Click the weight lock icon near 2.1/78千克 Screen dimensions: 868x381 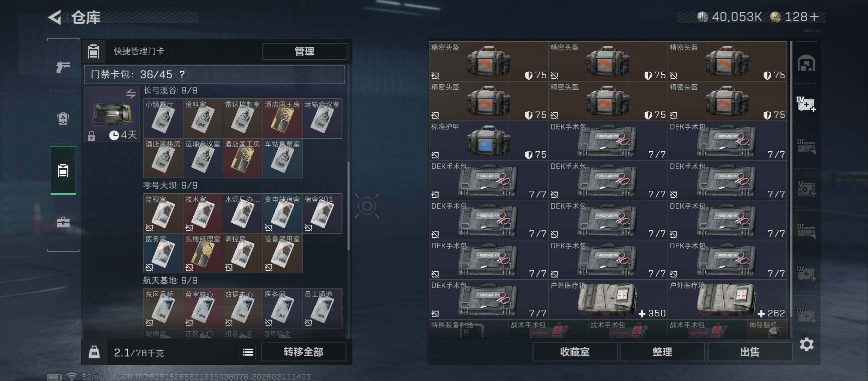click(x=94, y=352)
